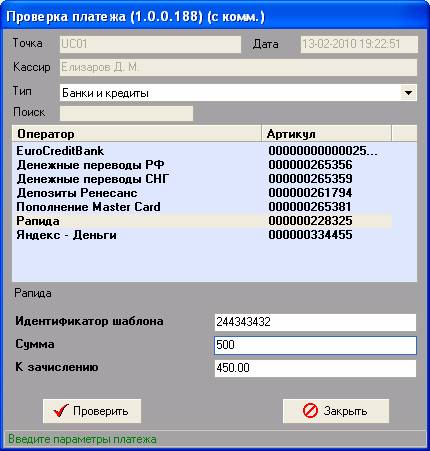Click the Сумма field containing 500

coord(315,345)
